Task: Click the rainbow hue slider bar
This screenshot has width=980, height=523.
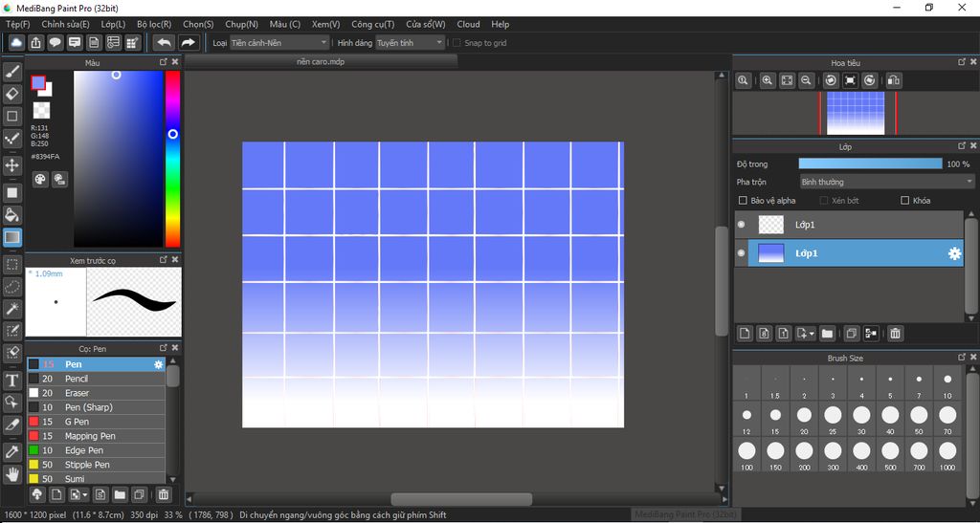Action: [172, 159]
